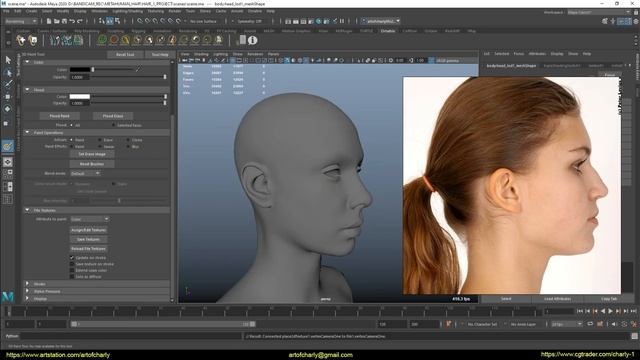Image resolution: width=640 pixels, height=360 pixels.
Task: Click the Maya logo icon at bottom-left
Action: [7, 297]
